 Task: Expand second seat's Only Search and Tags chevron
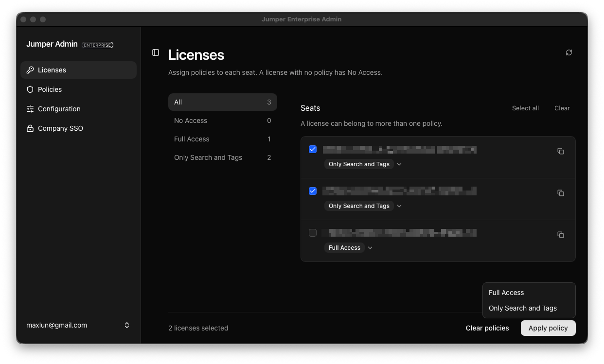pos(399,206)
